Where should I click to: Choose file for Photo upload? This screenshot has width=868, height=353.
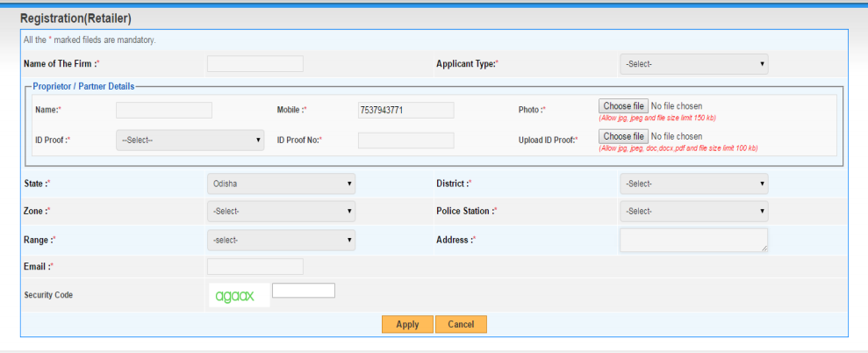pyautogui.click(x=623, y=106)
